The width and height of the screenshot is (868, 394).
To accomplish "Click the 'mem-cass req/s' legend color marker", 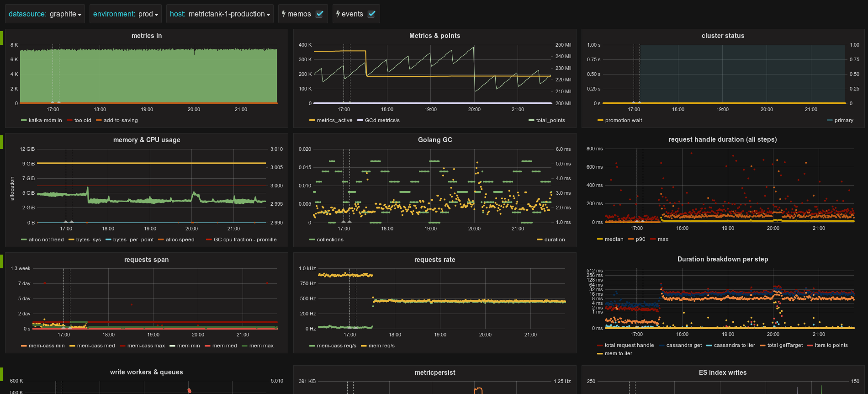I will click(x=312, y=346).
